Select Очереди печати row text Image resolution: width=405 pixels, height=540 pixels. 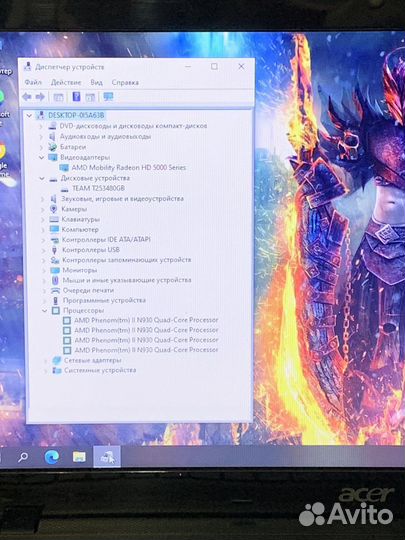pyautogui.click(x=88, y=291)
